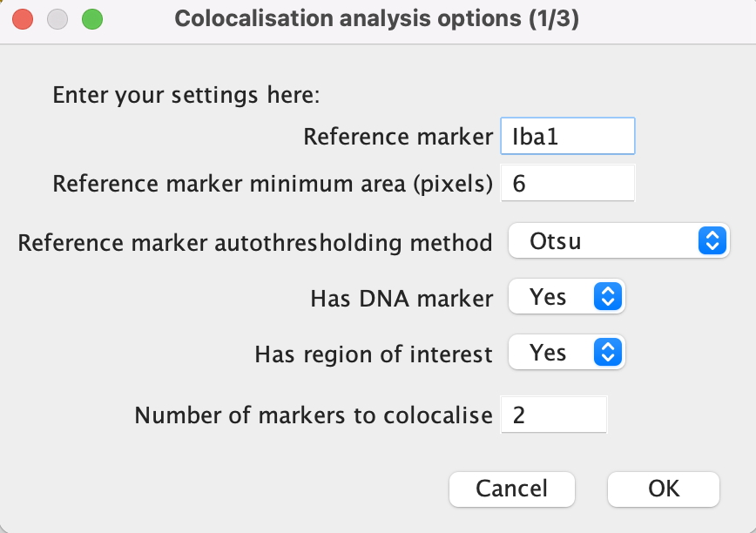756x533 pixels.
Task: Focus the Reference marker field containing Iba1
Action: click(568, 136)
